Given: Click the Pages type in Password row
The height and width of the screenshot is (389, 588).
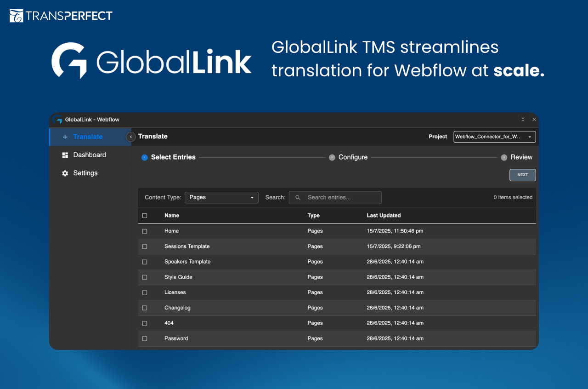Looking at the screenshot, I should (x=315, y=339).
